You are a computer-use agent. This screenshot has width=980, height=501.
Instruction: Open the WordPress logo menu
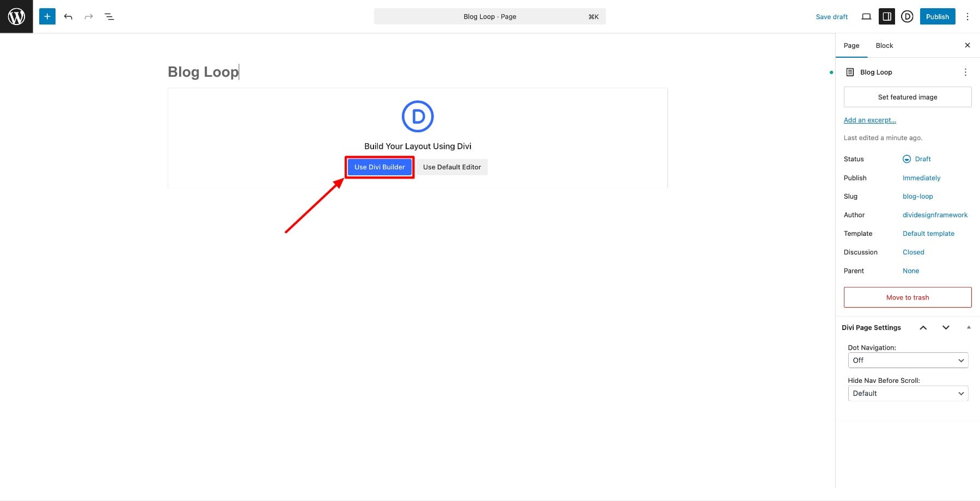(x=16, y=16)
